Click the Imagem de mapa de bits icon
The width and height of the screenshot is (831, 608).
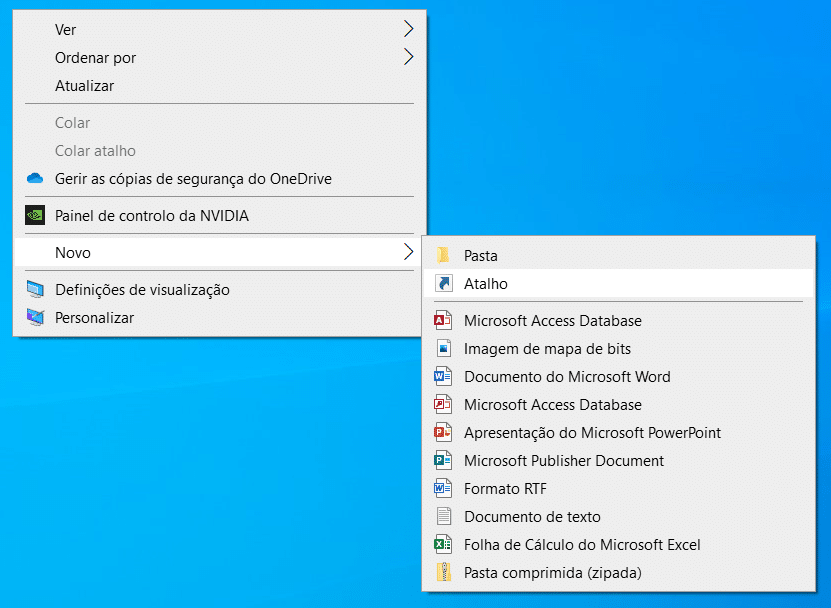[444, 349]
